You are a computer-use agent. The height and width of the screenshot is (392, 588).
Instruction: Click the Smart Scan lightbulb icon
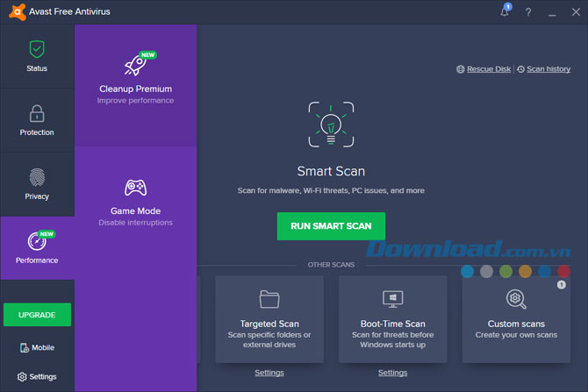coord(331,125)
